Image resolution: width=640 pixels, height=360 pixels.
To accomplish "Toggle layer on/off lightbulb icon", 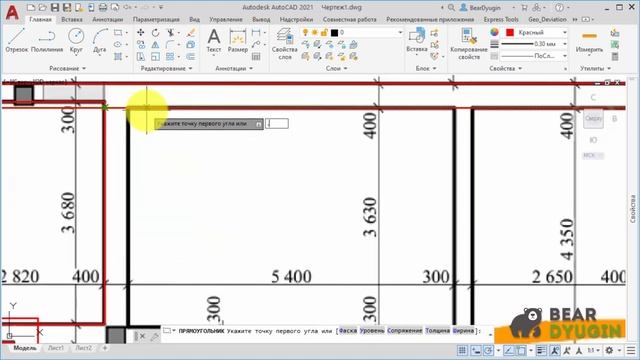I will click(305, 32).
